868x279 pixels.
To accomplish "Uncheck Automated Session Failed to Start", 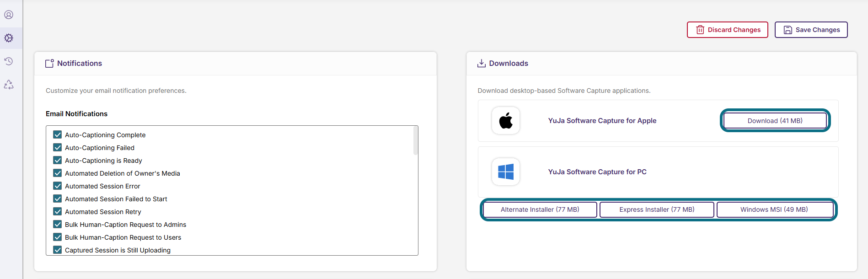I will pos(58,199).
